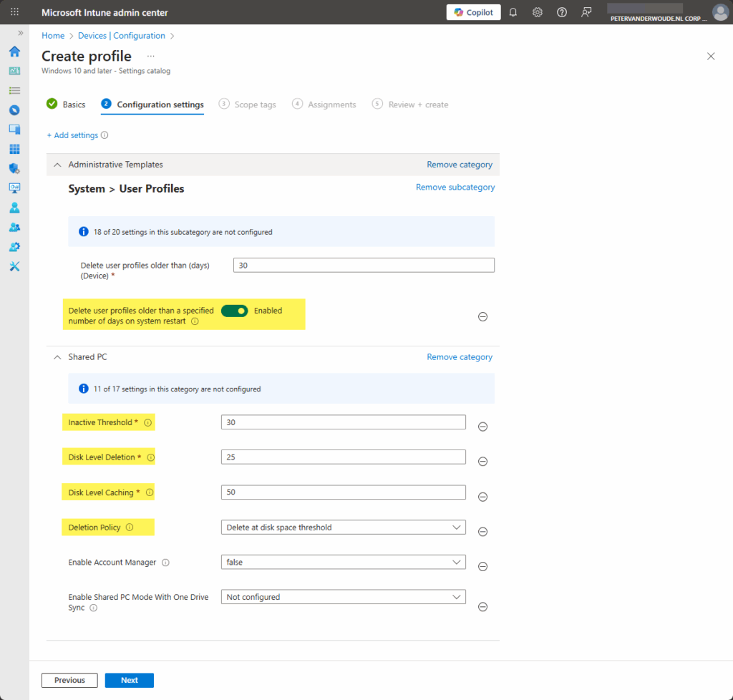Image resolution: width=733 pixels, height=700 pixels.
Task: Disable delete user profiles toggle
Action: [234, 311]
